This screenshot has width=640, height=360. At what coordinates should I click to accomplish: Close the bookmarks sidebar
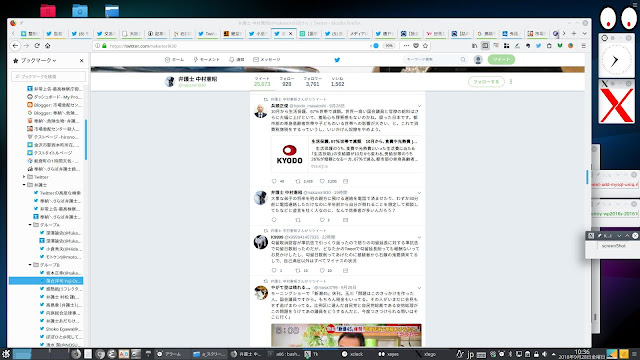click(x=81, y=60)
